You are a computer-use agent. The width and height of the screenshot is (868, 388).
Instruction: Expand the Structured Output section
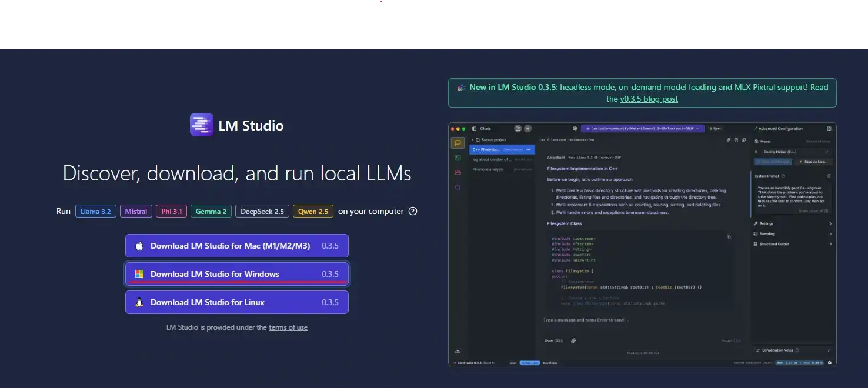click(x=792, y=243)
